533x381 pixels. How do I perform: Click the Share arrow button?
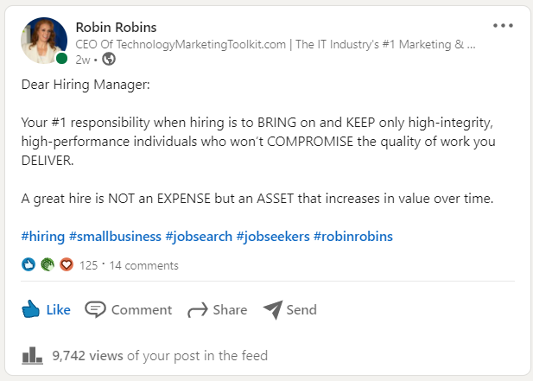coord(217,310)
